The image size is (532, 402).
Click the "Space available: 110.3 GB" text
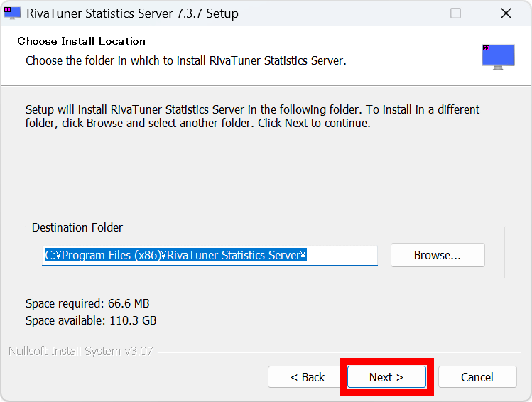pyautogui.click(x=91, y=320)
